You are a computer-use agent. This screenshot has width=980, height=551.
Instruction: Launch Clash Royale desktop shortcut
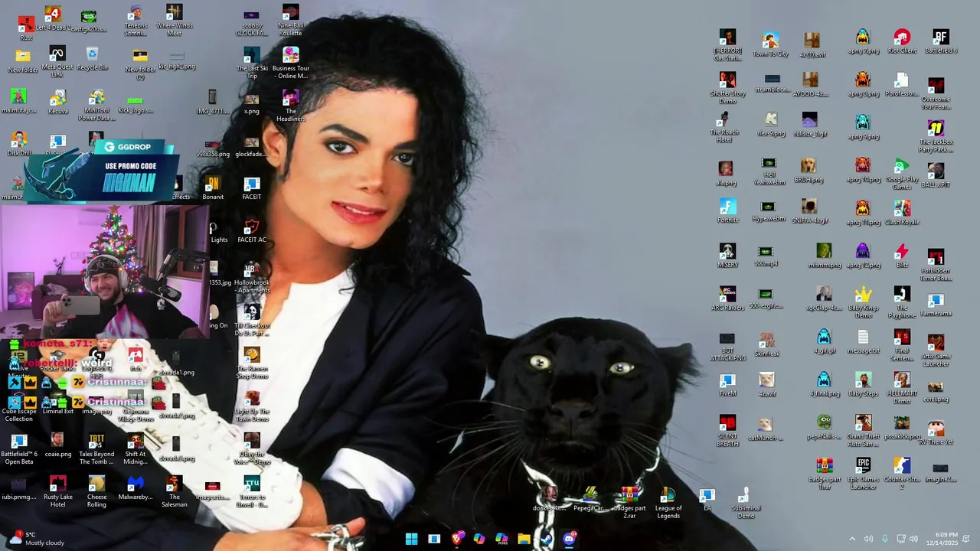[x=902, y=214]
